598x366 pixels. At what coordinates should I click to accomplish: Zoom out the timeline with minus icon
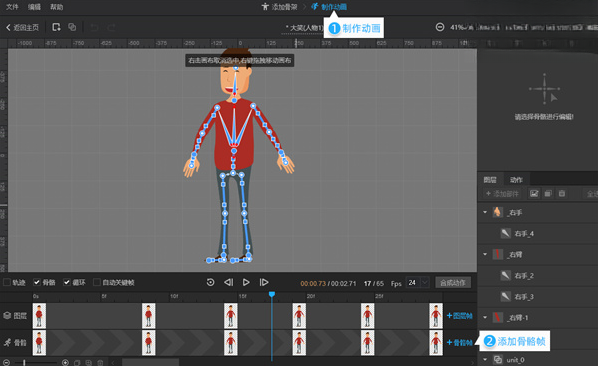pos(6,363)
